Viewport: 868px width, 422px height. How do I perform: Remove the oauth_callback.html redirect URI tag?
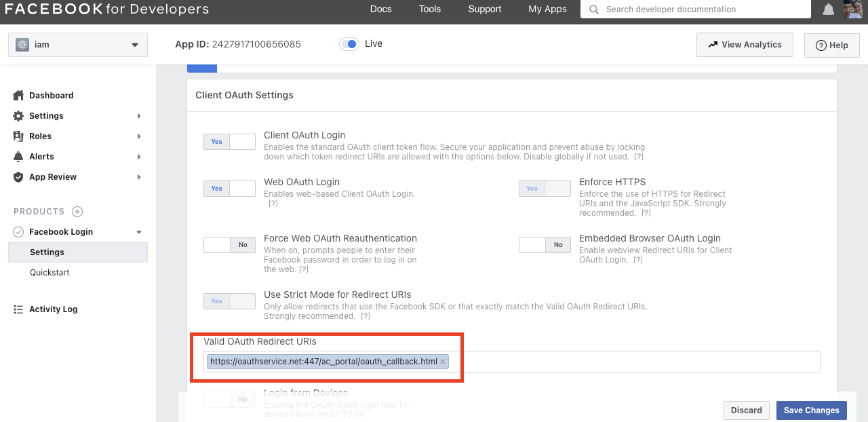(443, 362)
